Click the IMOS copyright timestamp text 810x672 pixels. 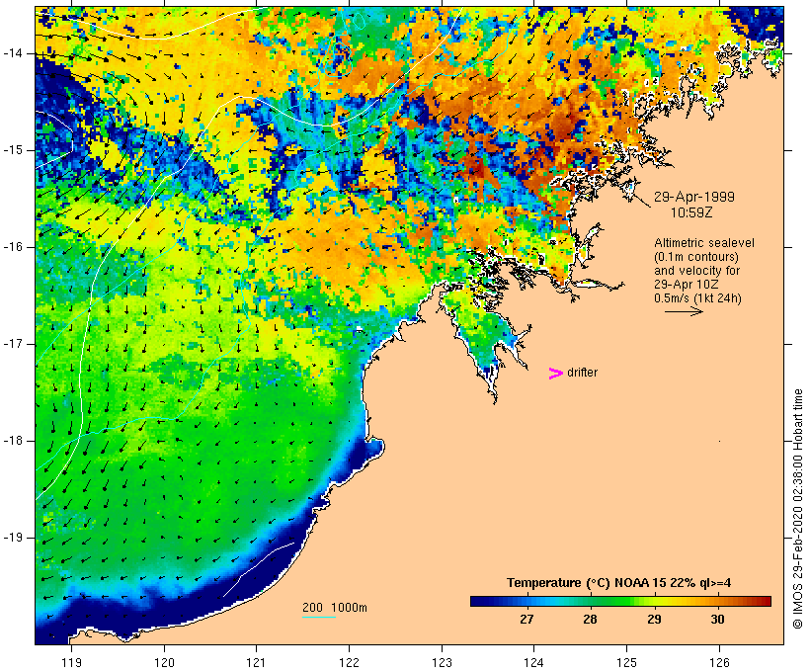pyautogui.click(x=797, y=509)
